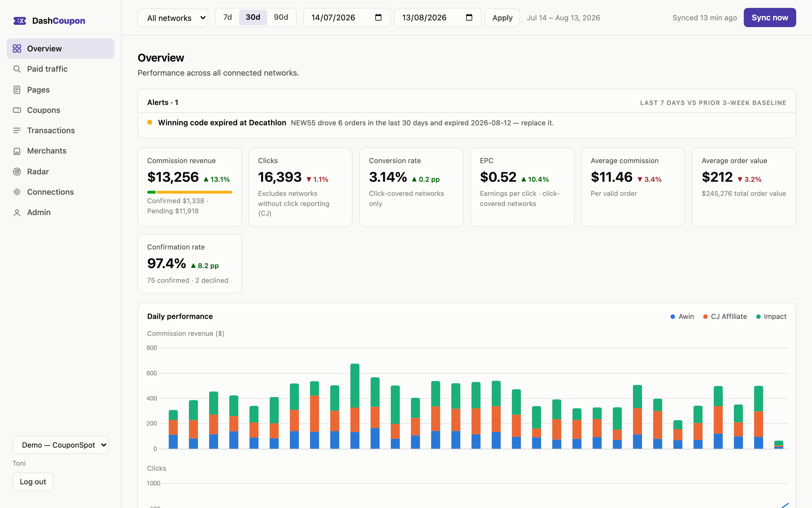Image resolution: width=812 pixels, height=508 pixels.
Task: Click the Transactions list icon
Action: tap(17, 130)
